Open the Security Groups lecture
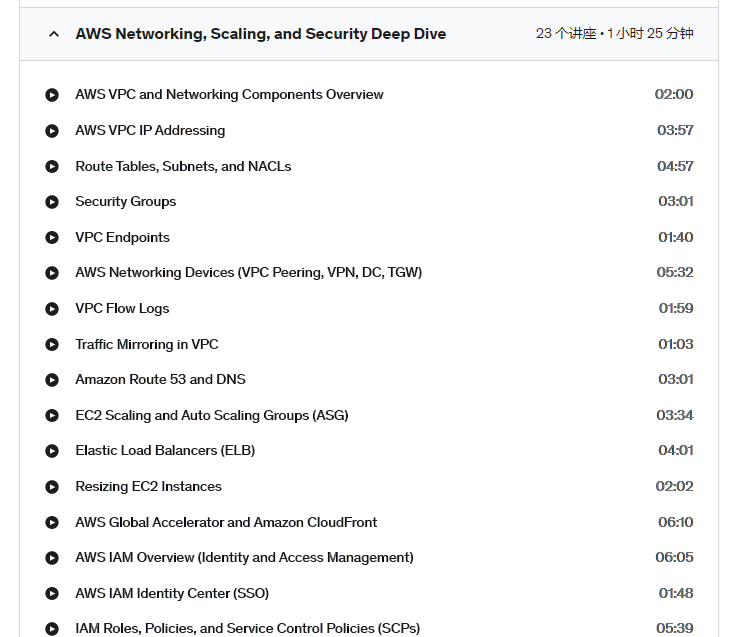 (126, 202)
